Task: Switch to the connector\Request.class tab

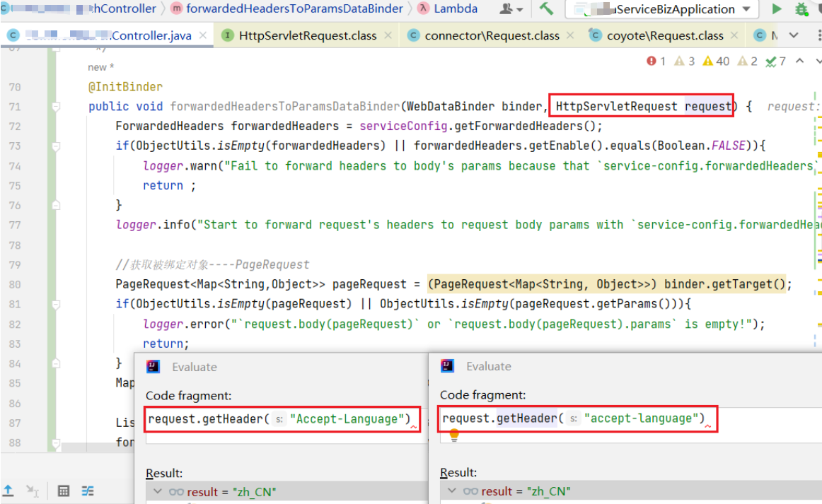Action: pos(491,35)
